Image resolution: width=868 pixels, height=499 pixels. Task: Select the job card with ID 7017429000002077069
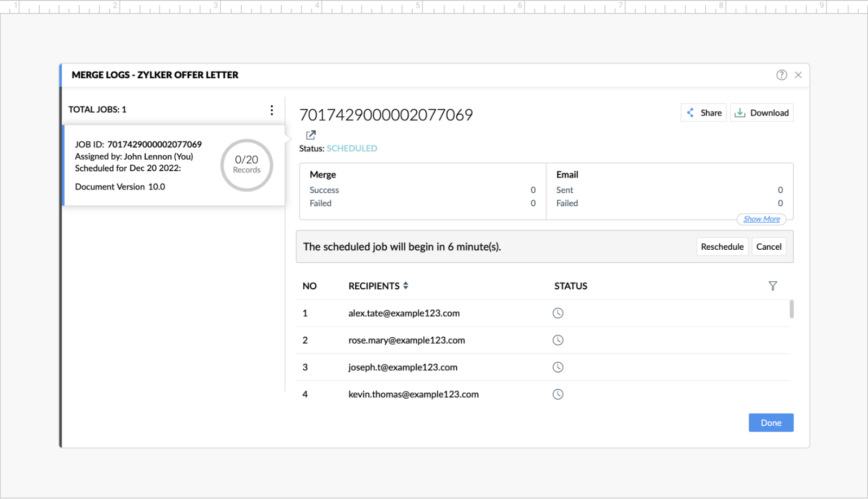[x=174, y=166]
